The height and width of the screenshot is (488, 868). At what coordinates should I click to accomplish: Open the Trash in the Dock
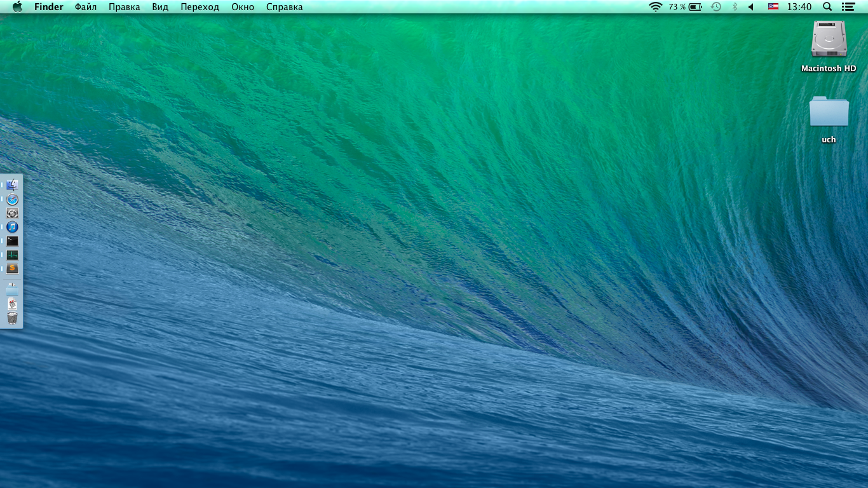tap(12, 318)
